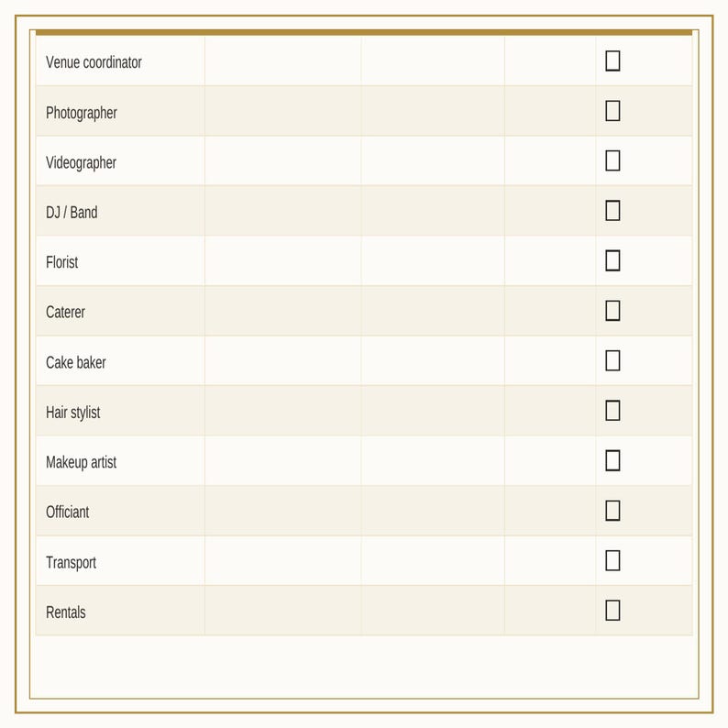Viewport: 728px width, 728px height.
Task: Check the Transport checkbox
Action: click(x=612, y=560)
